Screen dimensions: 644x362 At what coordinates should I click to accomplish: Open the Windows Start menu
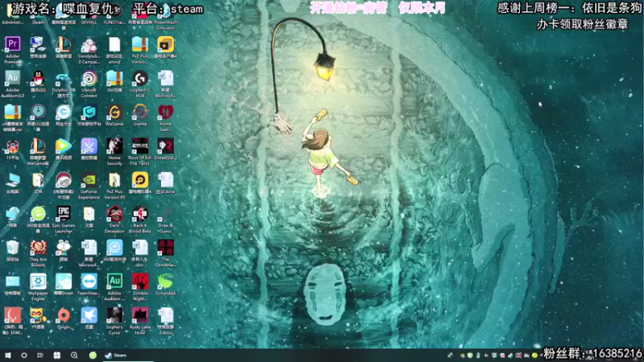[x=8, y=356]
